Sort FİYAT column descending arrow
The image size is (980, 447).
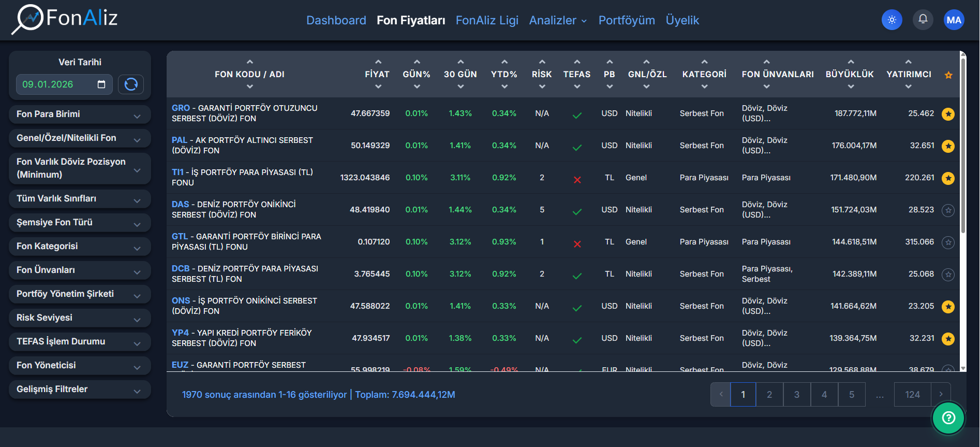coord(378,86)
